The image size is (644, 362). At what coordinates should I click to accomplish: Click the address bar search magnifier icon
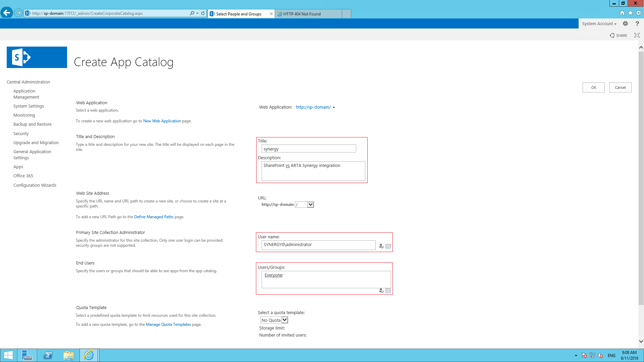(x=192, y=13)
